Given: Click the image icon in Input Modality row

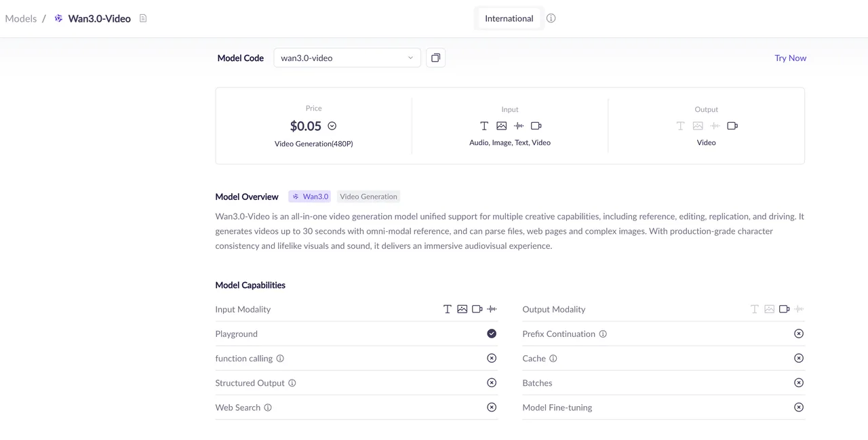Looking at the screenshot, I should [x=462, y=309].
